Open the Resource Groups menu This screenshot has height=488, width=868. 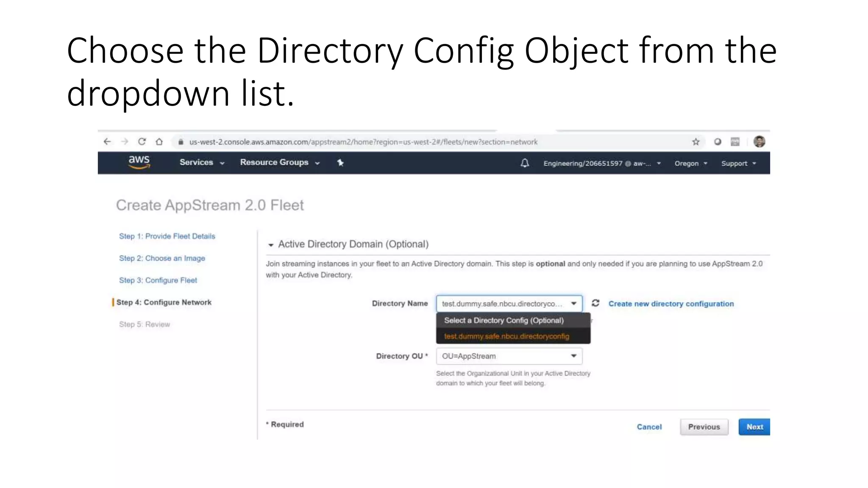tap(280, 163)
